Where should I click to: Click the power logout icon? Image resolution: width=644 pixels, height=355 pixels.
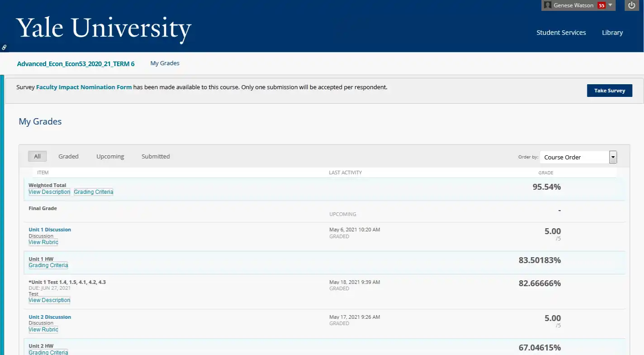(632, 5)
